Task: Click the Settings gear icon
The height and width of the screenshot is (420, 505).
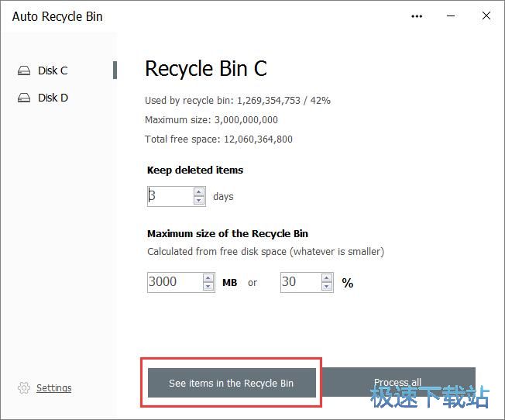Action: coord(24,387)
